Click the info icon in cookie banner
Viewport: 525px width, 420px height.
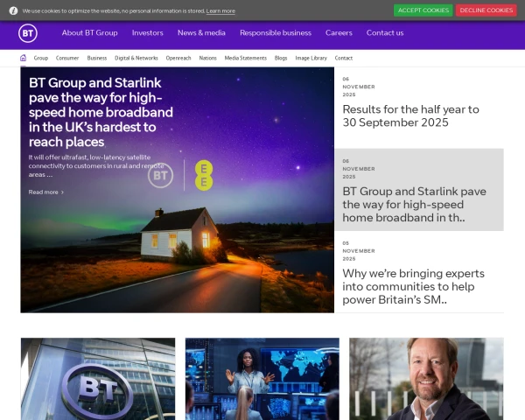click(x=13, y=10)
